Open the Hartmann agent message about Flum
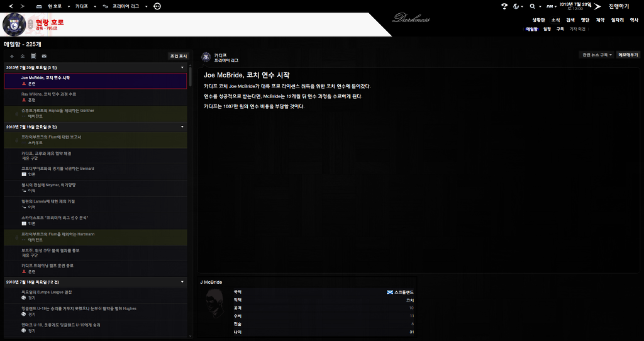This screenshot has height=341, width=644. pyautogui.click(x=96, y=237)
